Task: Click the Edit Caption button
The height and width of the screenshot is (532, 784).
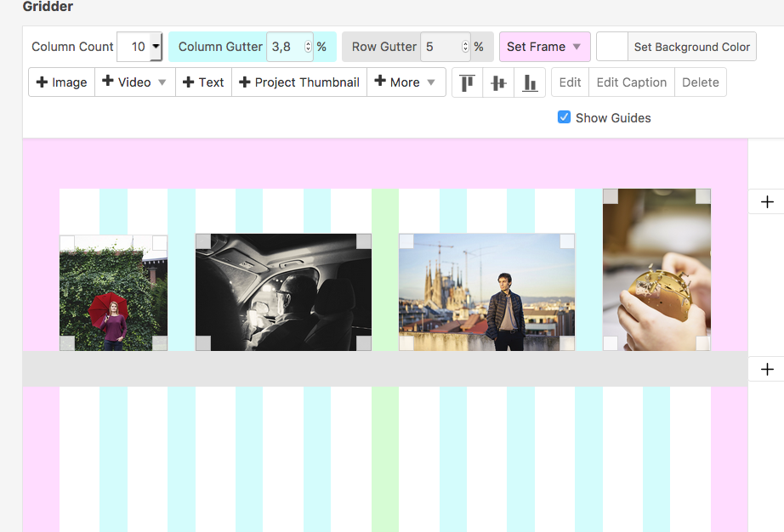Action: 631,82
